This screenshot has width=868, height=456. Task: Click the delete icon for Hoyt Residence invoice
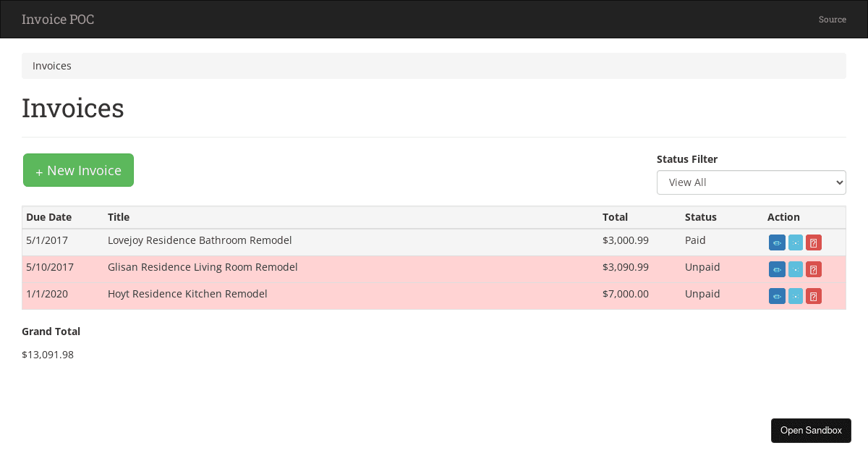tap(813, 296)
